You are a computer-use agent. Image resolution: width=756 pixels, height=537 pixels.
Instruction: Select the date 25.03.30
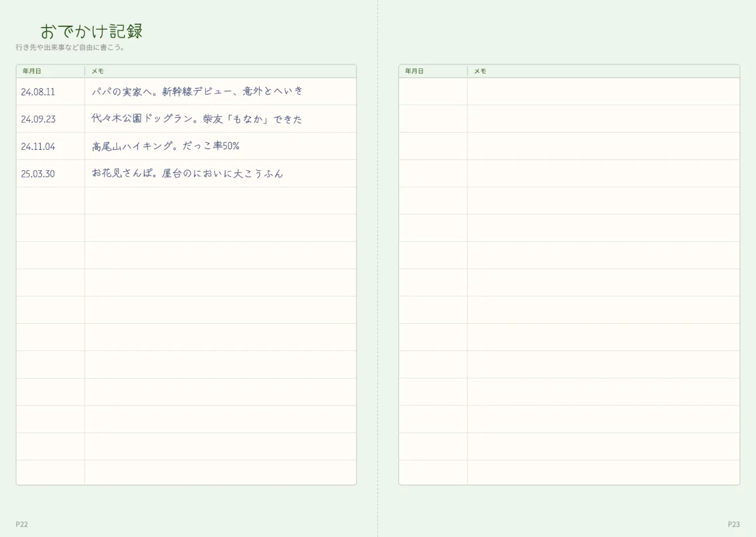(37, 174)
